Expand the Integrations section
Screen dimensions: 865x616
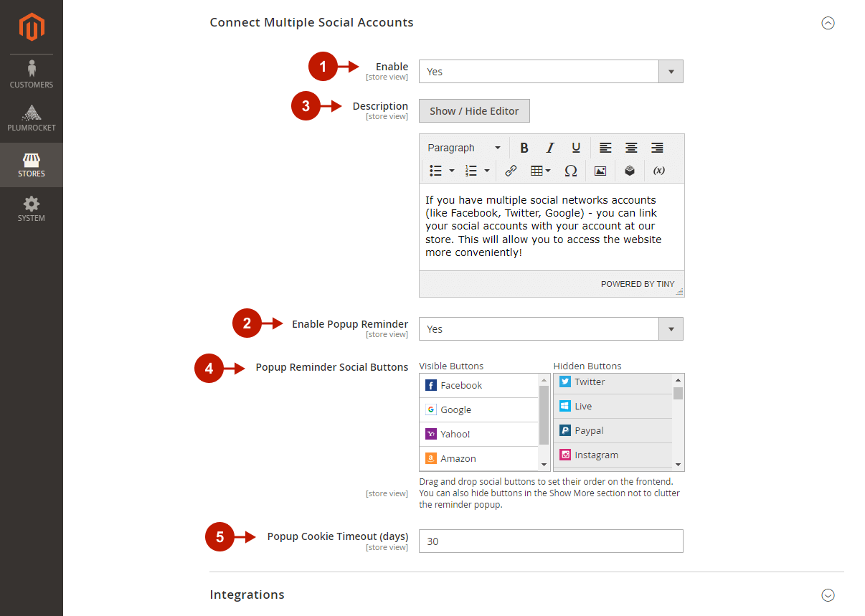tap(828, 595)
